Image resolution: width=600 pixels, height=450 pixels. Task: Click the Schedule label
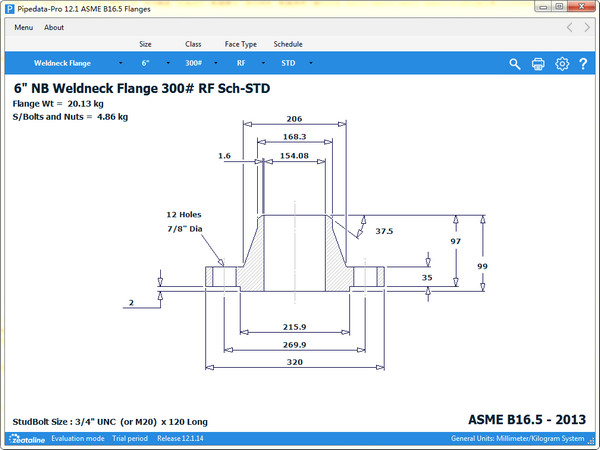pyautogui.click(x=288, y=44)
